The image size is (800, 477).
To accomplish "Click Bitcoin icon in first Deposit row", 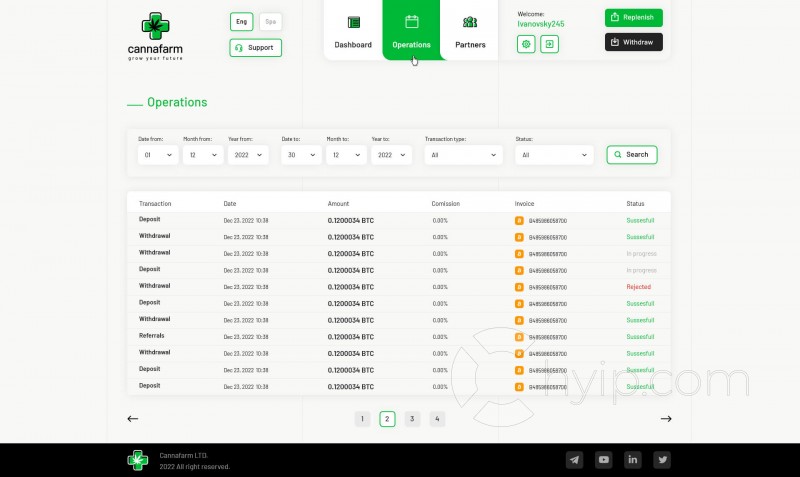I will point(519,221).
